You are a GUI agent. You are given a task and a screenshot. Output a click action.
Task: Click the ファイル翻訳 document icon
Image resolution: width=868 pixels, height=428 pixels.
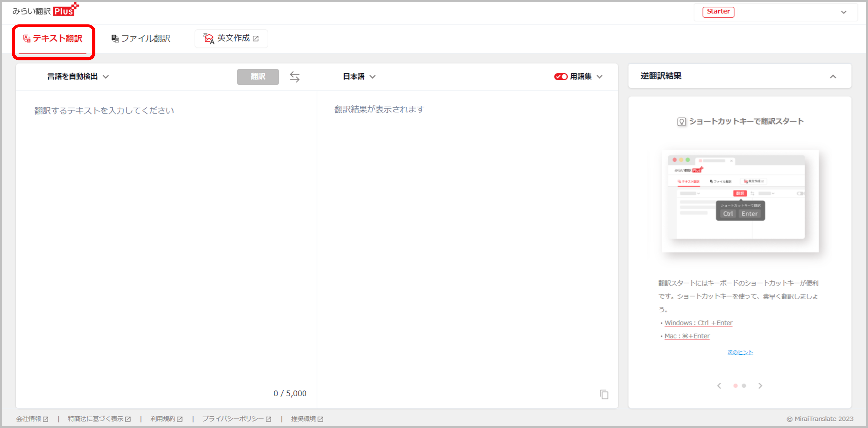[115, 39]
